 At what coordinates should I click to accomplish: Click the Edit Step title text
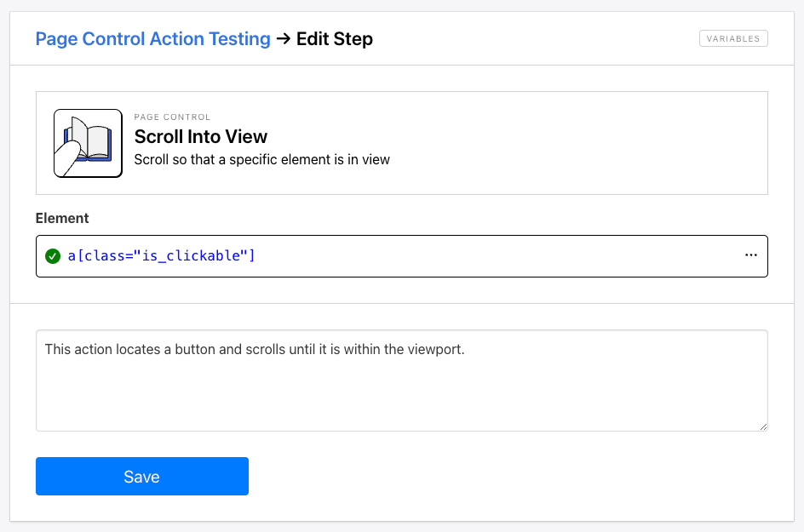coord(335,39)
